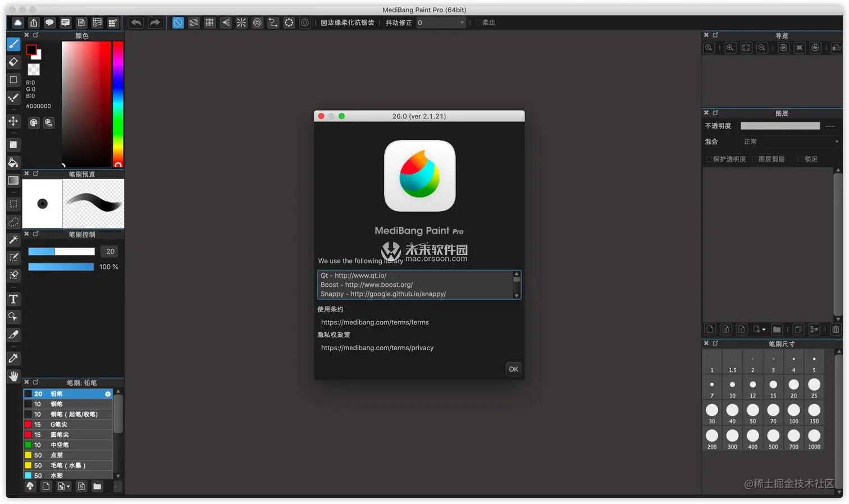This screenshot has width=849, height=504.
Task: Select the Bucket fill tool
Action: pos(13,163)
